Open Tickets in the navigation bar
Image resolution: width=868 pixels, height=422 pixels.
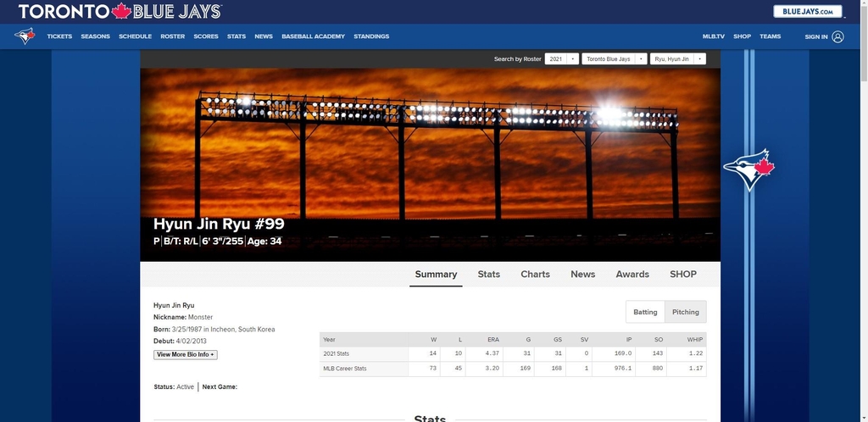click(x=59, y=36)
